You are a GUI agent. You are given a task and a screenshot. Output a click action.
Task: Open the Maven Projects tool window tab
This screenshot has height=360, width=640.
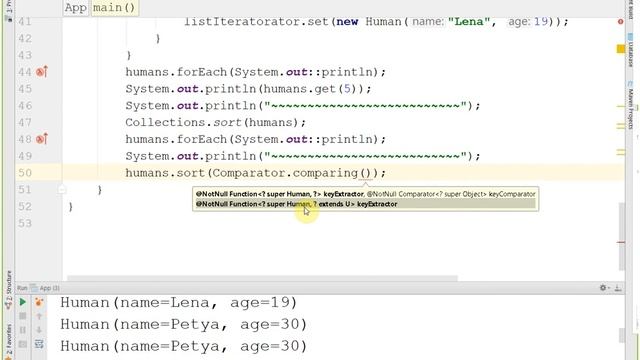(x=630, y=106)
